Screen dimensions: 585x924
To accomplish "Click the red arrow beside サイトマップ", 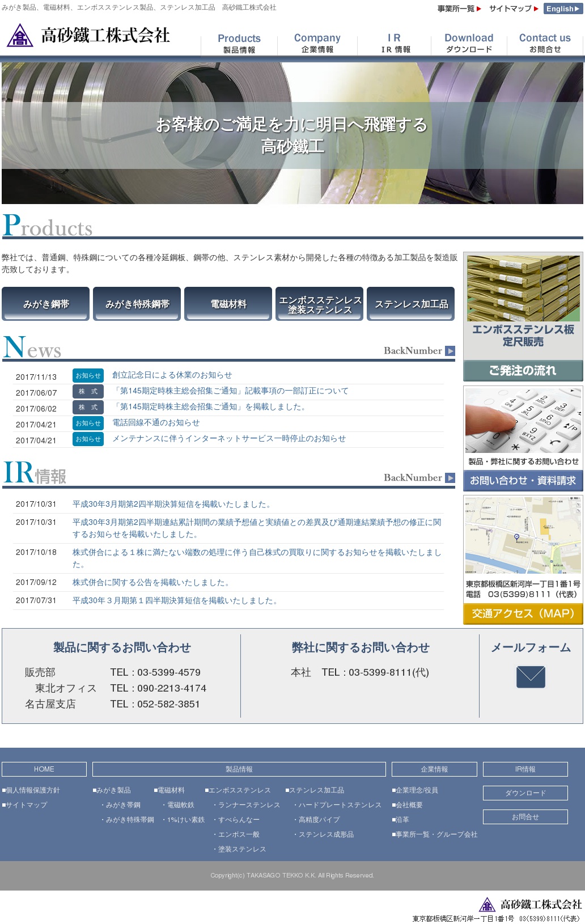I will 536,9.
